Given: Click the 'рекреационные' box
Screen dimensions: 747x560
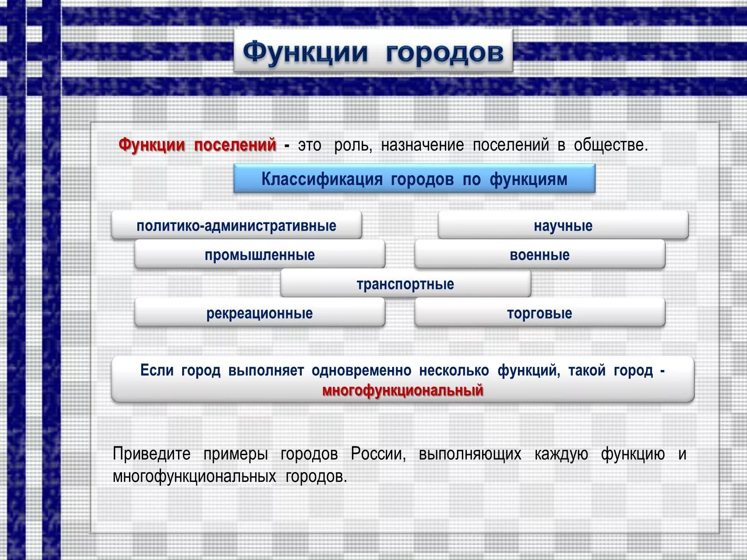Looking at the screenshot, I should (260, 313).
